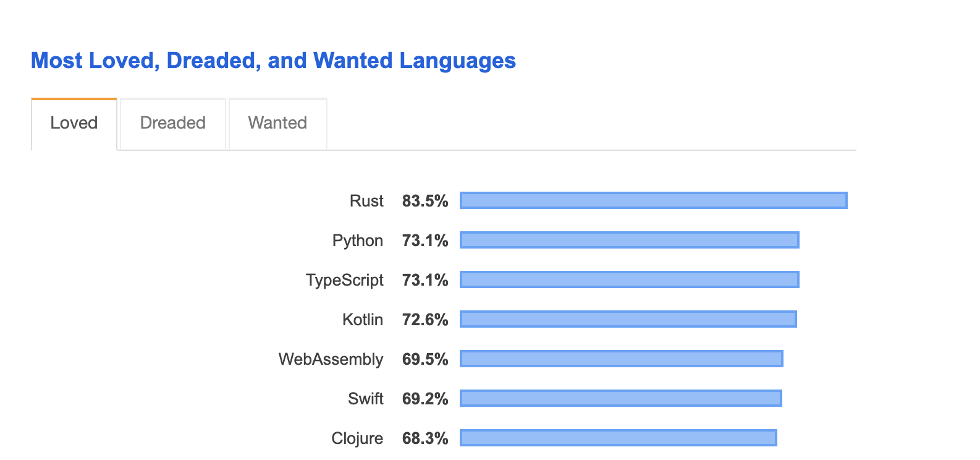Switch to the Wanted tab
Image resolution: width=980 pixels, height=460 pixels.
[277, 123]
